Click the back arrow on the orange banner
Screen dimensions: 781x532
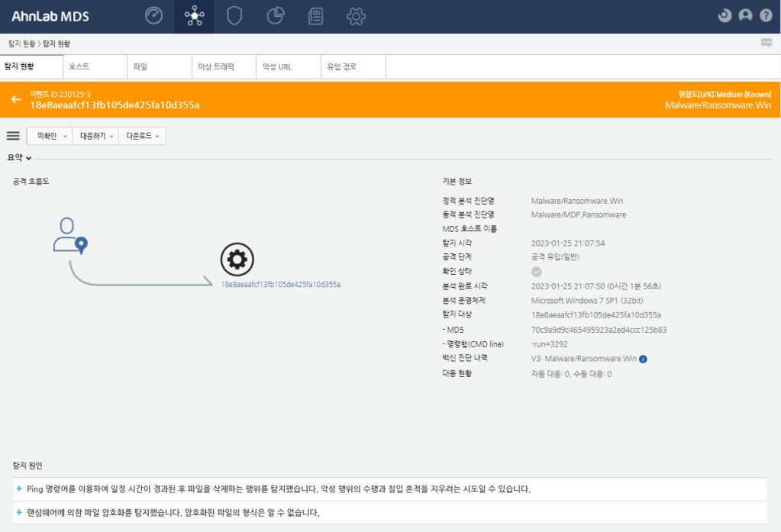click(x=15, y=99)
